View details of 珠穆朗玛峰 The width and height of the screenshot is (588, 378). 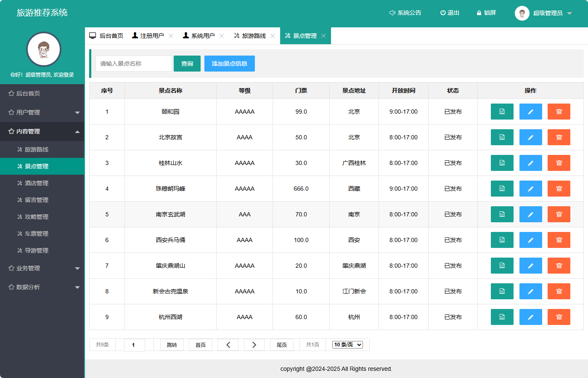[x=502, y=189]
